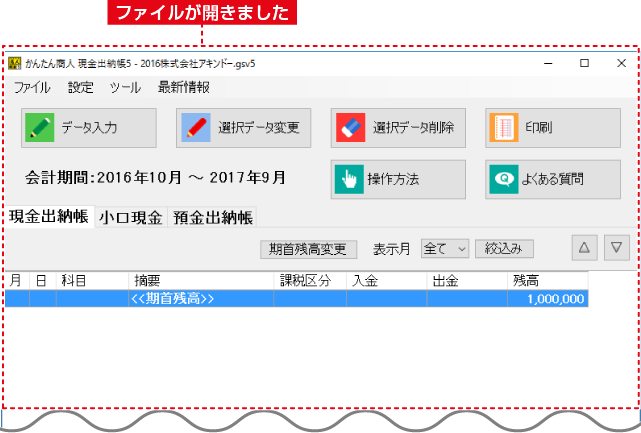The image size is (641, 433).
Task: Switch to the 現金出納帳 tab
Action: 49,216
